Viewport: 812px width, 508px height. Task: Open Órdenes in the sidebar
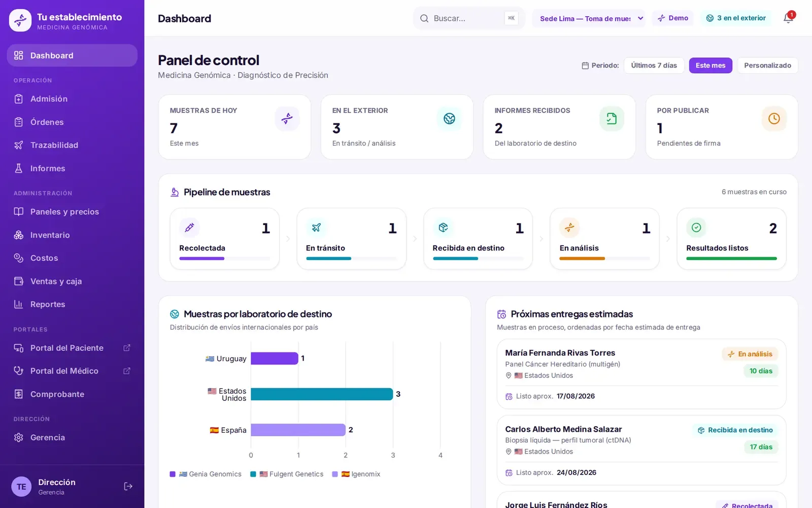click(72, 122)
